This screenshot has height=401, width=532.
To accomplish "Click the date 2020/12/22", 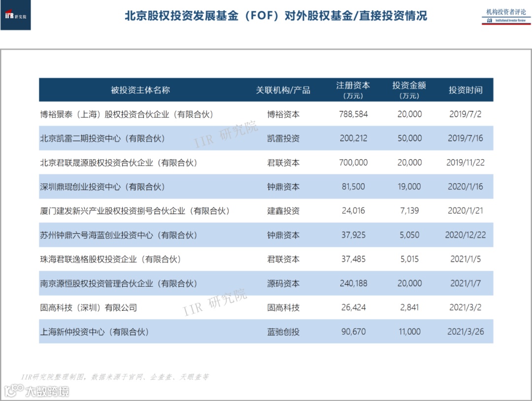I will click(465, 235).
